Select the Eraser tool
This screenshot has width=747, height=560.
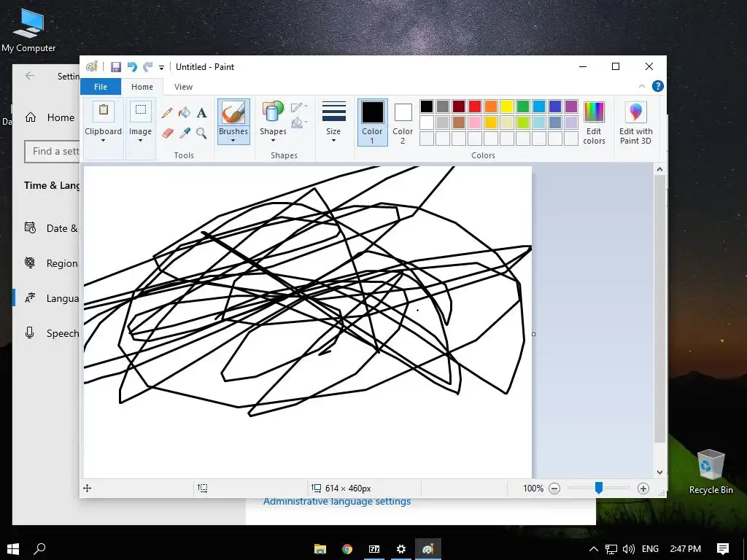(167, 133)
